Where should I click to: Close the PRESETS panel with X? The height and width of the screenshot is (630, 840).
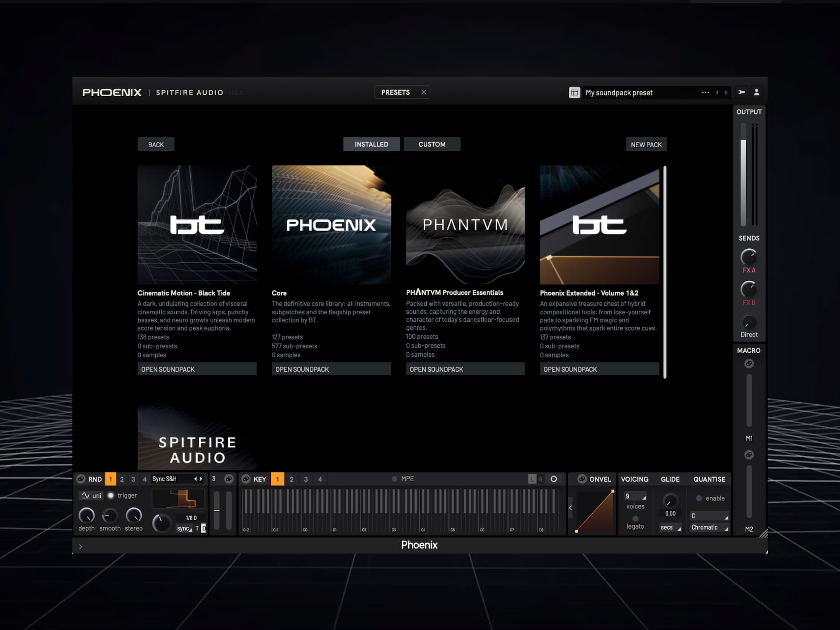[x=424, y=92]
